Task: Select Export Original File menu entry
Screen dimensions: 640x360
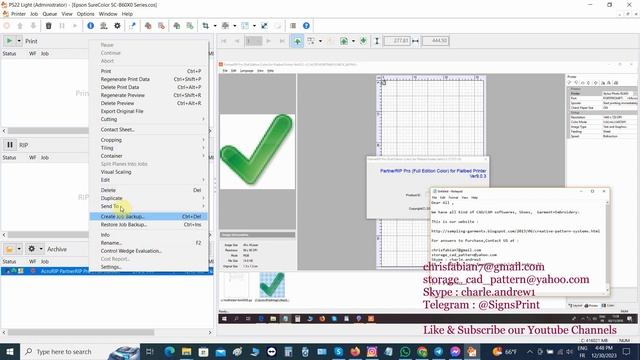Action: (x=148, y=111)
